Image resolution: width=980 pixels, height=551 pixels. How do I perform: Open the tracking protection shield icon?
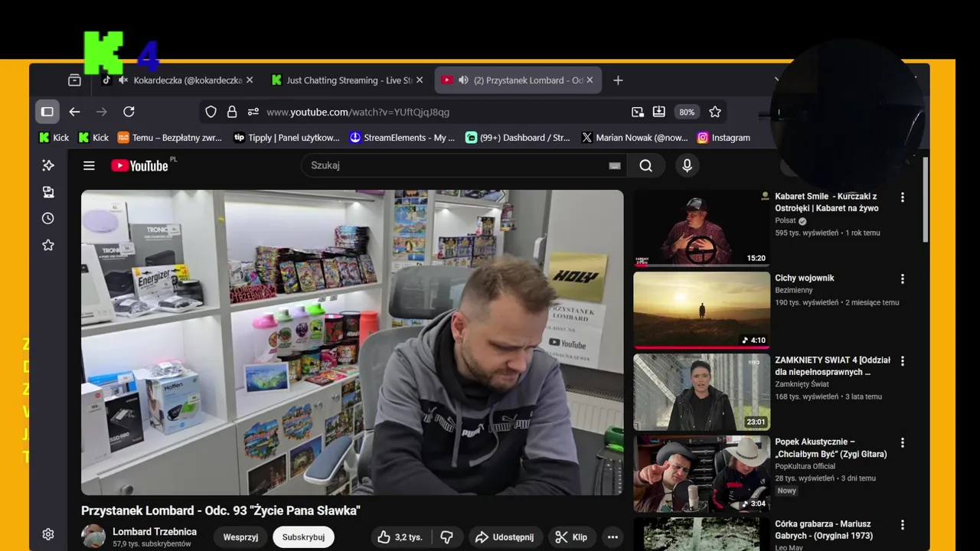[x=211, y=112]
